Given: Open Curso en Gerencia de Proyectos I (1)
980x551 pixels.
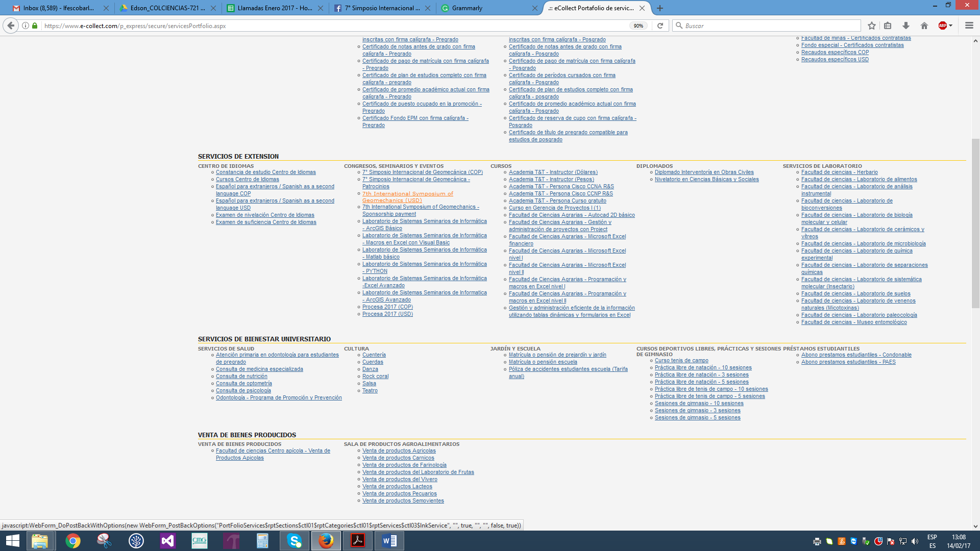Looking at the screenshot, I should pos(554,208).
